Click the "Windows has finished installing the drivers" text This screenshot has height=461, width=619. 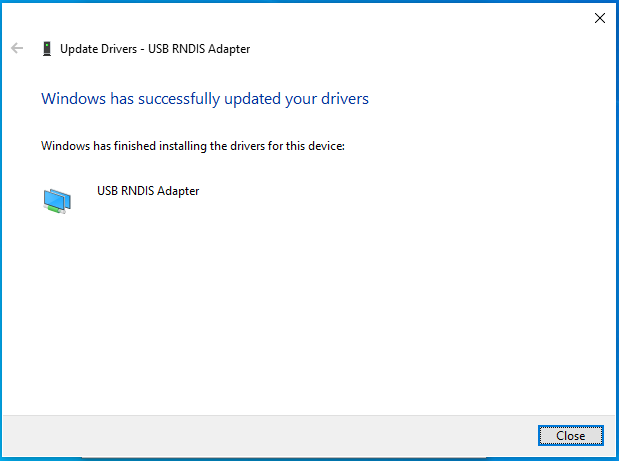(x=193, y=146)
